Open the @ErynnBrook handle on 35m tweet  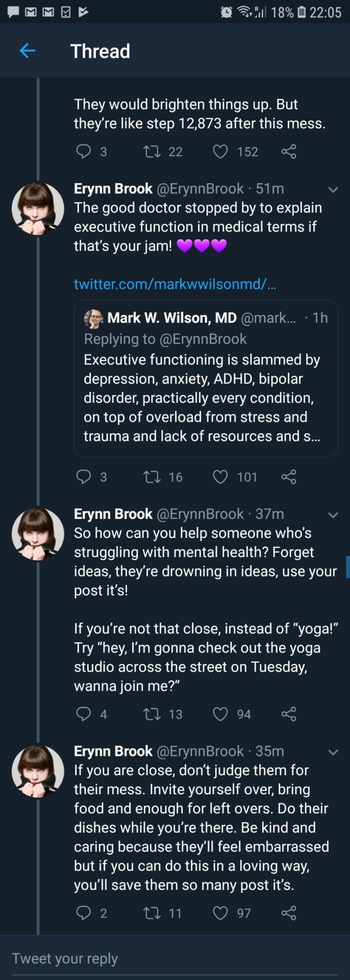(200, 751)
